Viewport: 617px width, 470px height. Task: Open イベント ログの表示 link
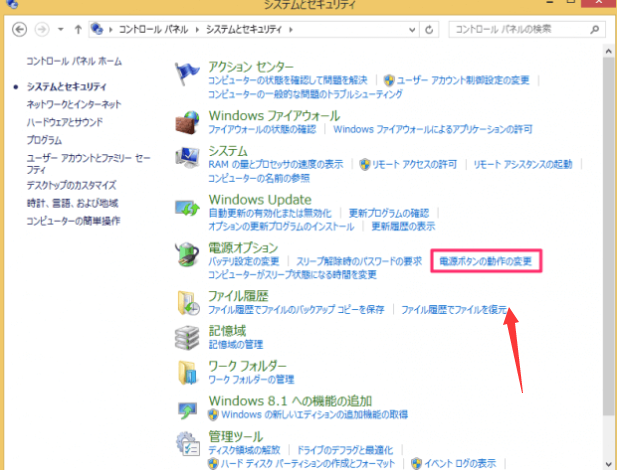click(x=460, y=463)
